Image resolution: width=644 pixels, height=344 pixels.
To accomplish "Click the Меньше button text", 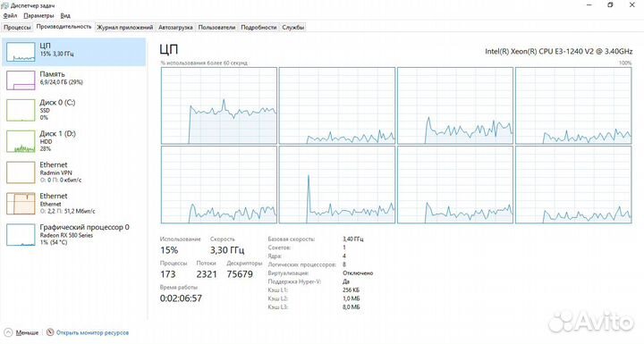I will pos(27,333).
